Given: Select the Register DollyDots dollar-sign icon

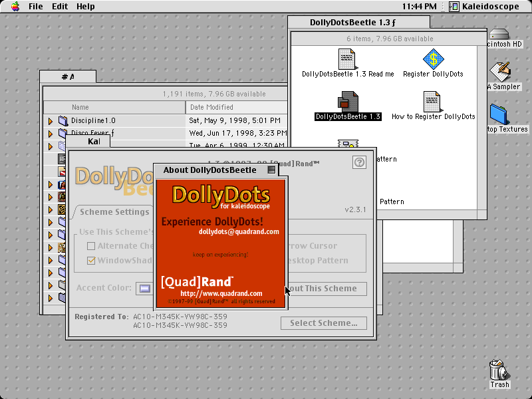Looking at the screenshot, I should point(433,59).
